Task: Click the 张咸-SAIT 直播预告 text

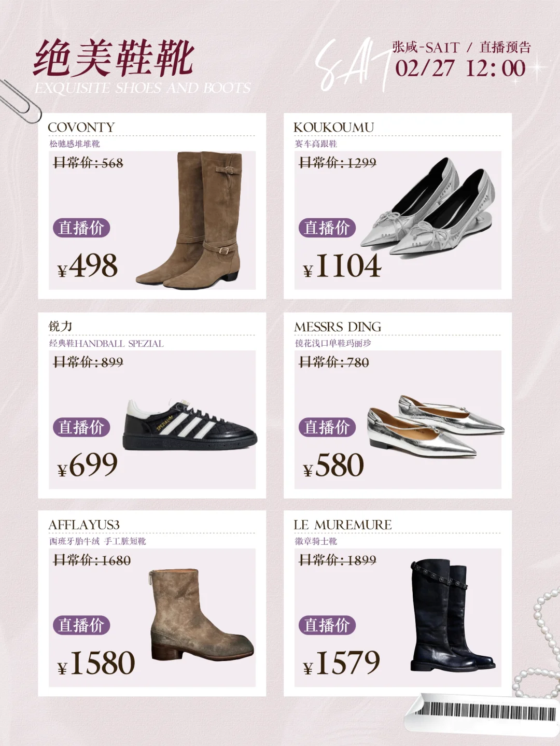Action: click(x=461, y=47)
